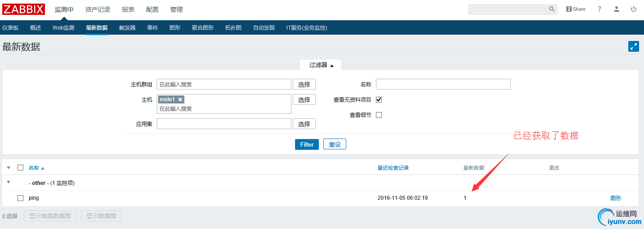Screen dimensions: 644x229
Task: Uncheck the 查看无资料项目 checkbox
Action: [x=379, y=99]
